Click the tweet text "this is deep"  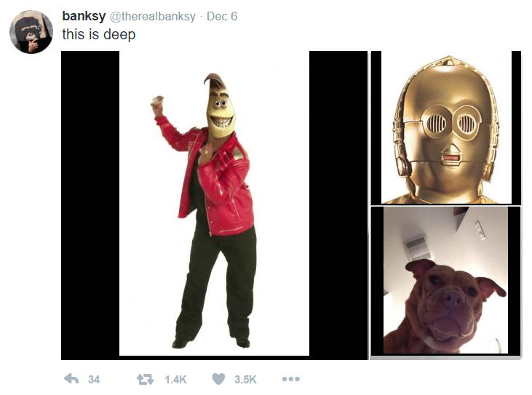pos(99,35)
